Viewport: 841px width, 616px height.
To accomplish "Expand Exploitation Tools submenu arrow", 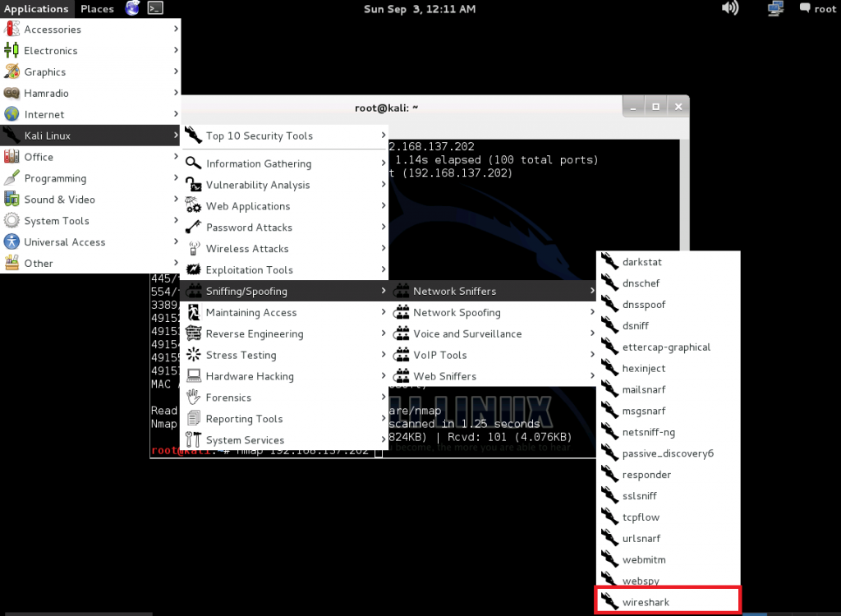I will (x=384, y=269).
